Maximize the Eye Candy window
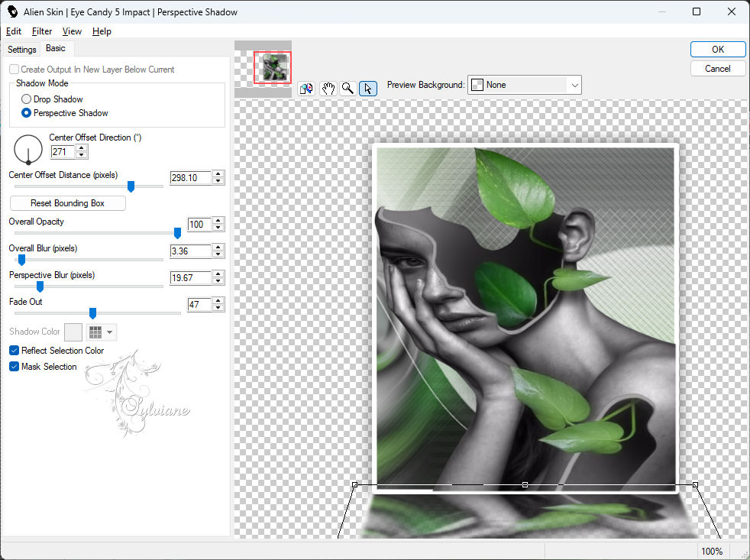 [x=697, y=11]
